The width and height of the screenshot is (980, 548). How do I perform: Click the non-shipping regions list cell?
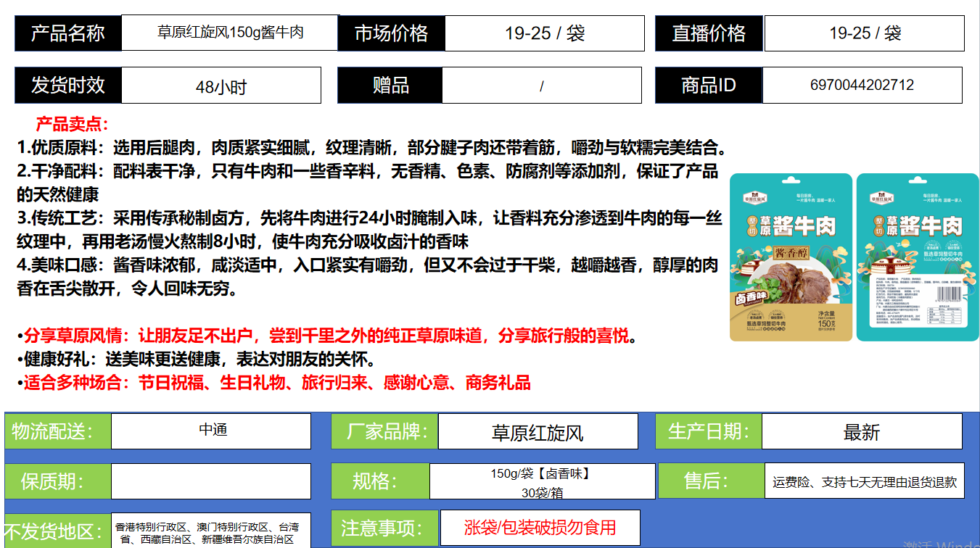click(x=210, y=532)
